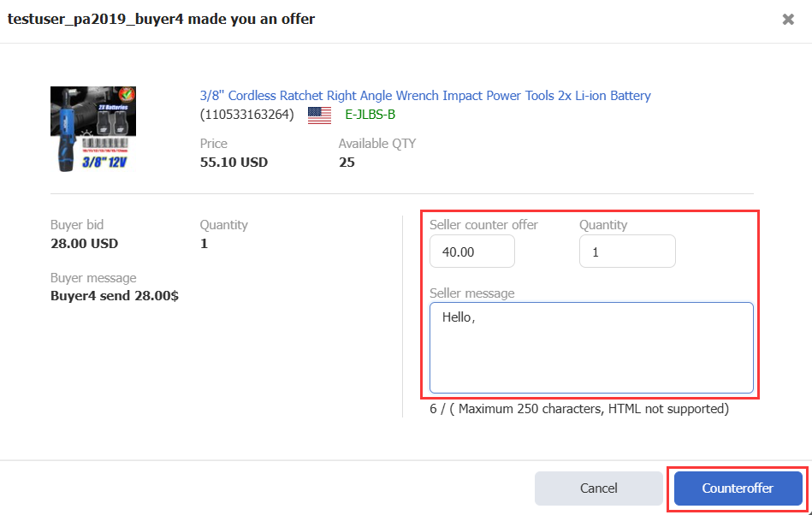
Task: Click the buyer's Quantity value under Buyer bid row
Action: click(204, 243)
